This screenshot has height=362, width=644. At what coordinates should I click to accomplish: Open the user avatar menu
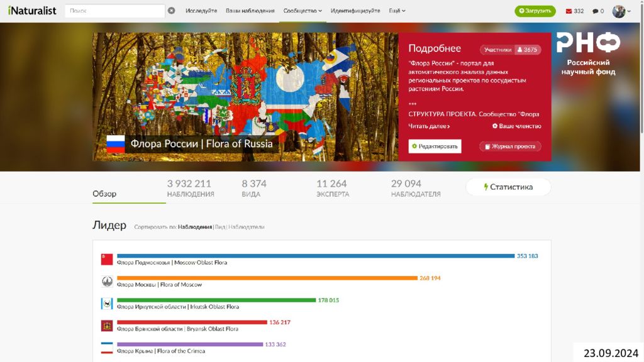click(x=621, y=11)
